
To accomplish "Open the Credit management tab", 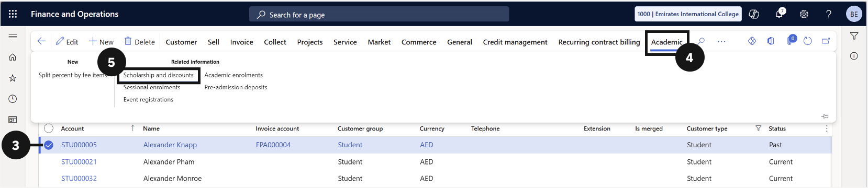I will point(515,42).
